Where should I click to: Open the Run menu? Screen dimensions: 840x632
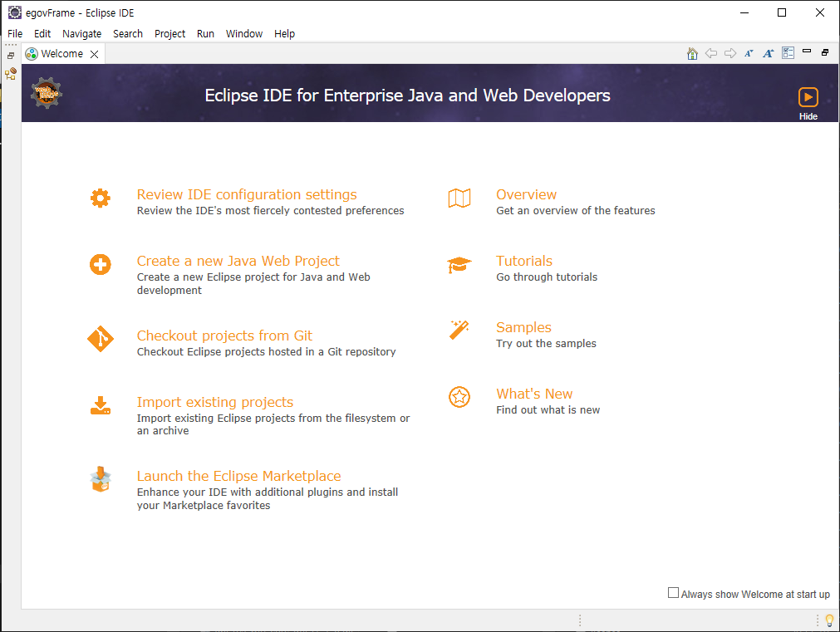tap(205, 33)
